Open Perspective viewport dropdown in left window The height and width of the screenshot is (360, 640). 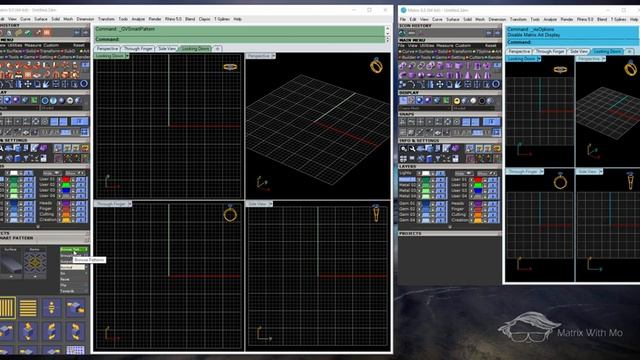click(273, 56)
